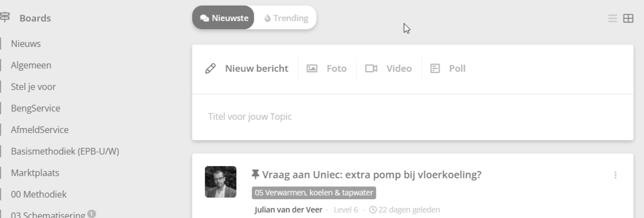Switch to list view layout
Image resolution: width=644 pixels, height=218 pixels.
tap(612, 18)
